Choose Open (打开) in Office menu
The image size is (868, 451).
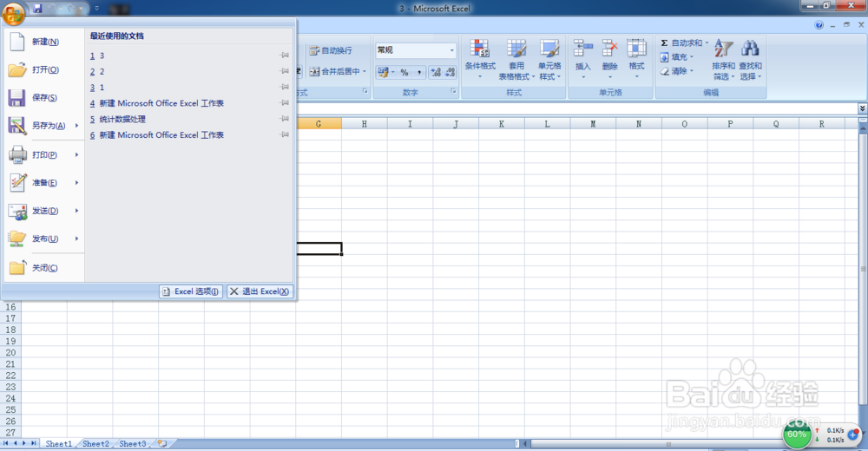click(43, 69)
